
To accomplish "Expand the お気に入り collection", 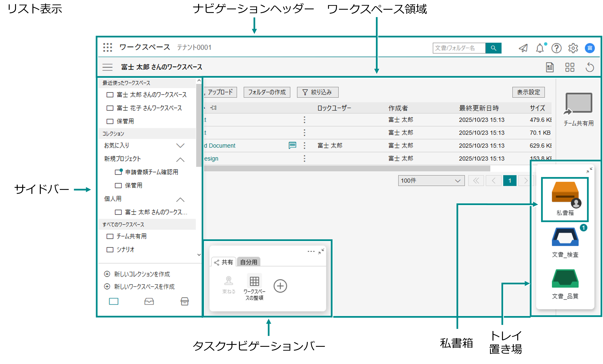I will tap(180, 146).
